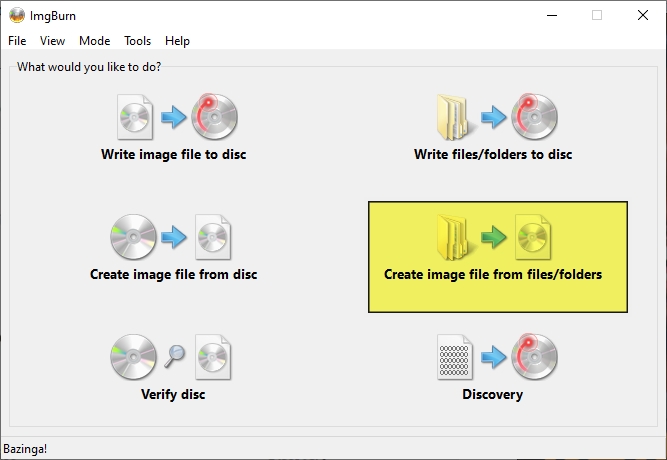
Task: Open the File menu
Action: click(x=17, y=41)
